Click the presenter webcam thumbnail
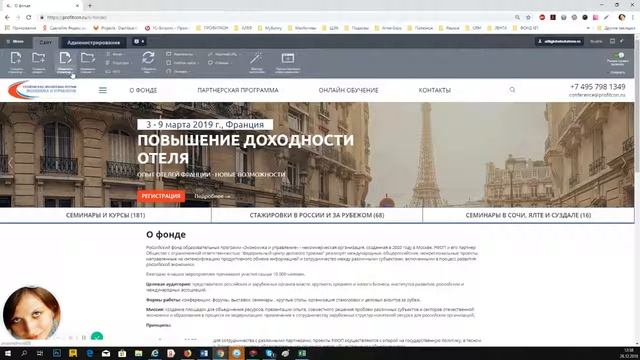The height and width of the screenshot is (360, 640). pos(31,313)
